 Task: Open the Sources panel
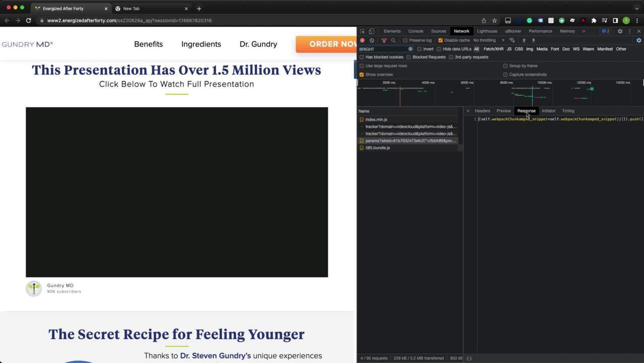[x=439, y=31]
